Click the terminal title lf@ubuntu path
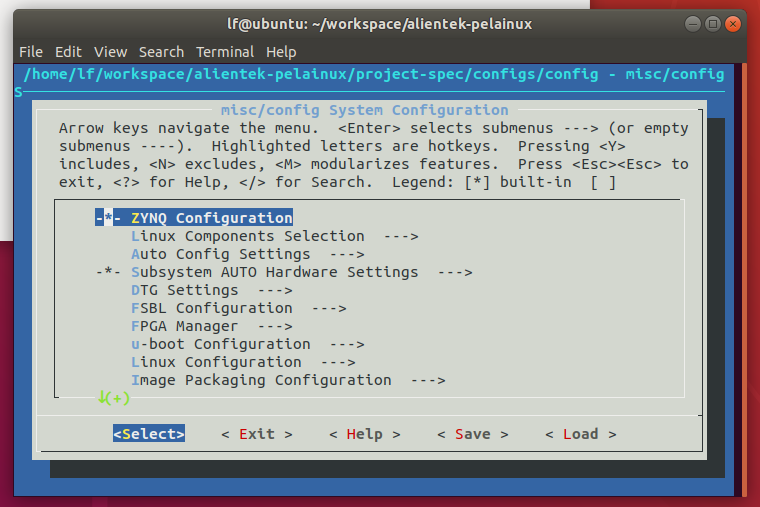 [x=380, y=24]
